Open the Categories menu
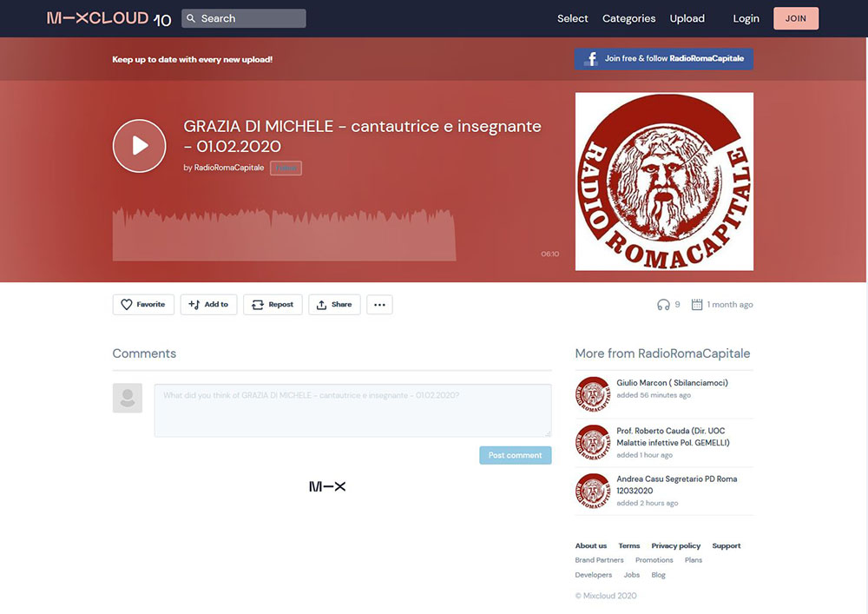 (628, 18)
